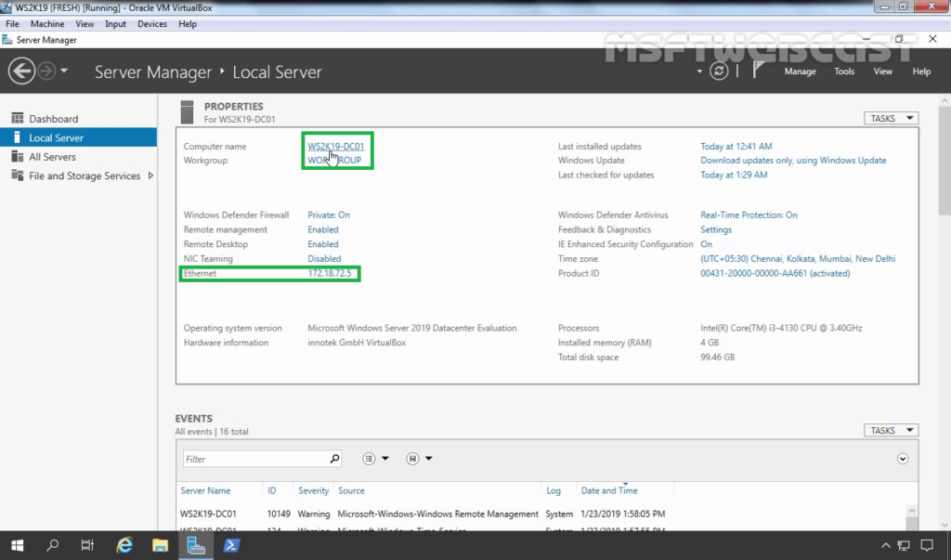
Task: Click IE Enhanced Security Configuration On link
Action: pos(706,244)
